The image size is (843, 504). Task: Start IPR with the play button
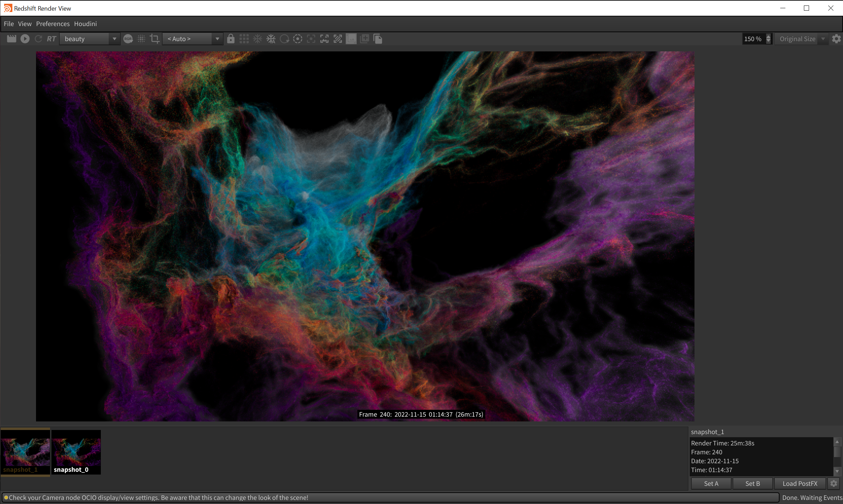25,39
